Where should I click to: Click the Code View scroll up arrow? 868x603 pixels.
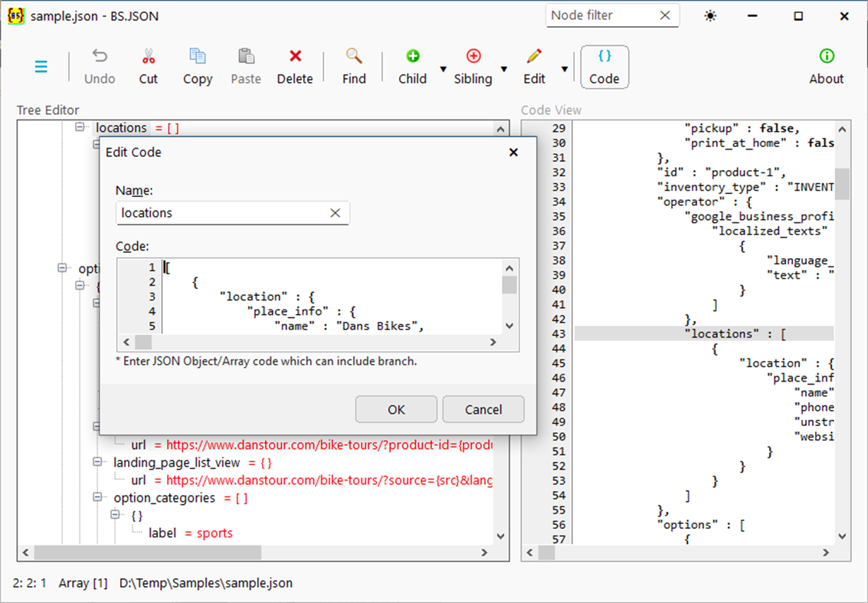click(x=842, y=129)
